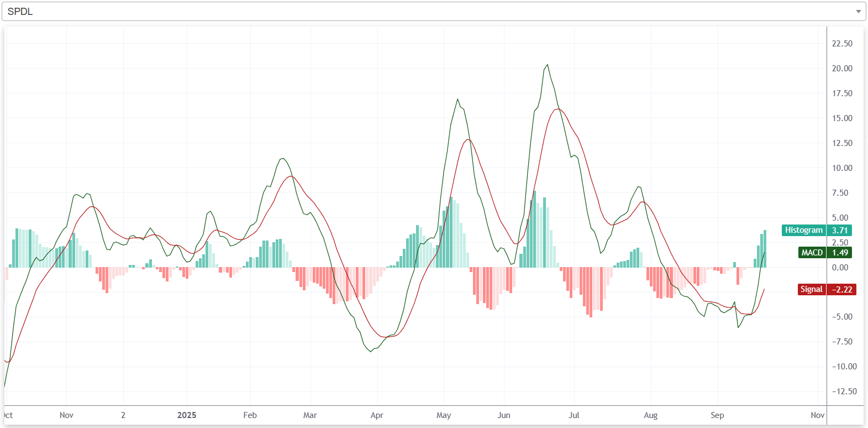Click the 0.00 level on price scale
Screen dimensions: 868x428
(840, 268)
